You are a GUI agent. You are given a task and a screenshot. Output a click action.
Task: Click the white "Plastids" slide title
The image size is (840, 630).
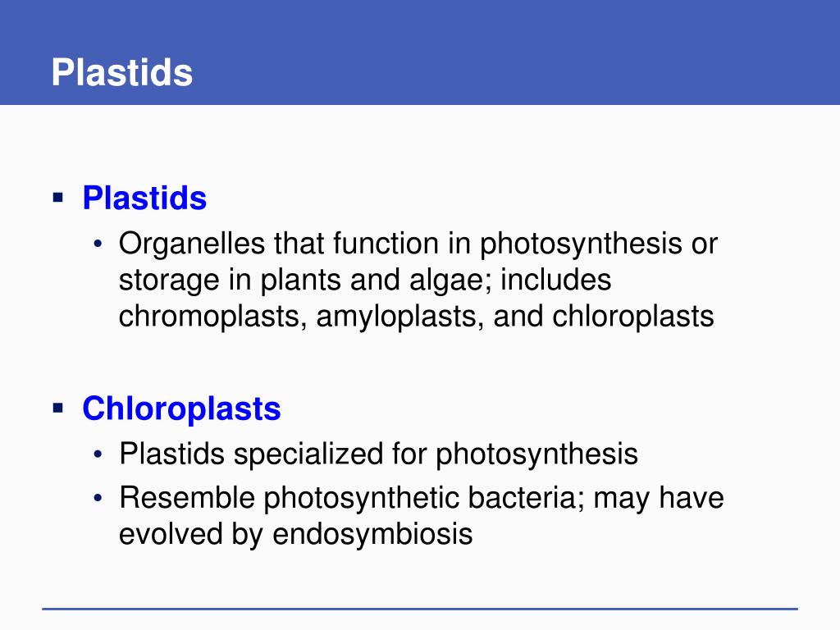point(122,72)
